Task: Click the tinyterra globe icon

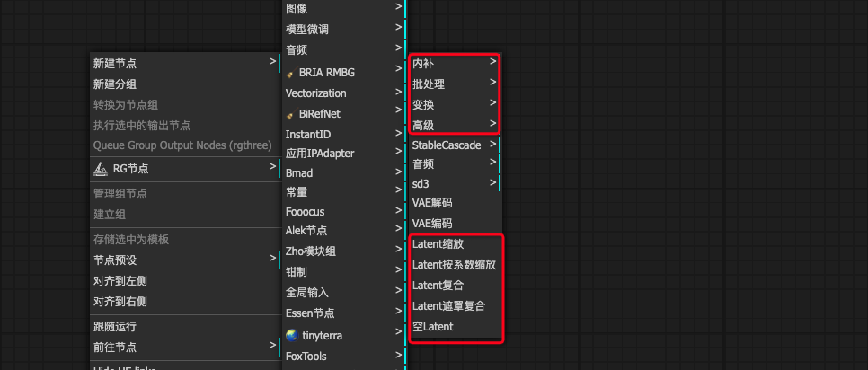Action: [x=292, y=335]
